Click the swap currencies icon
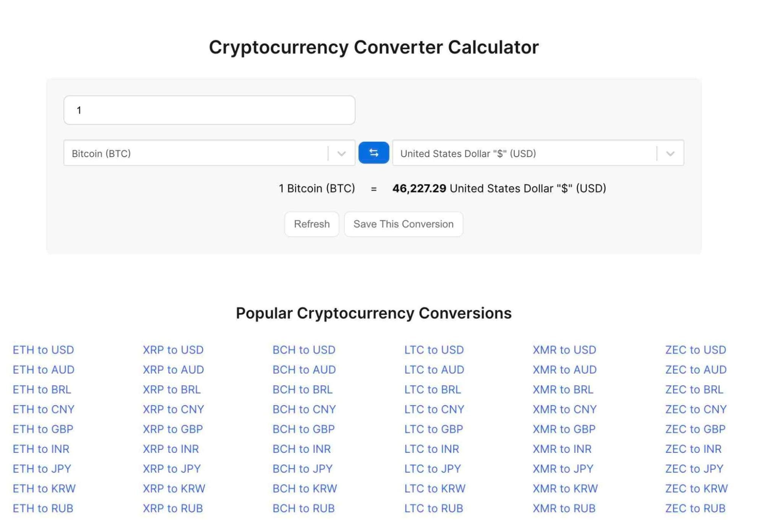The image size is (764, 532). [x=374, y=153]
